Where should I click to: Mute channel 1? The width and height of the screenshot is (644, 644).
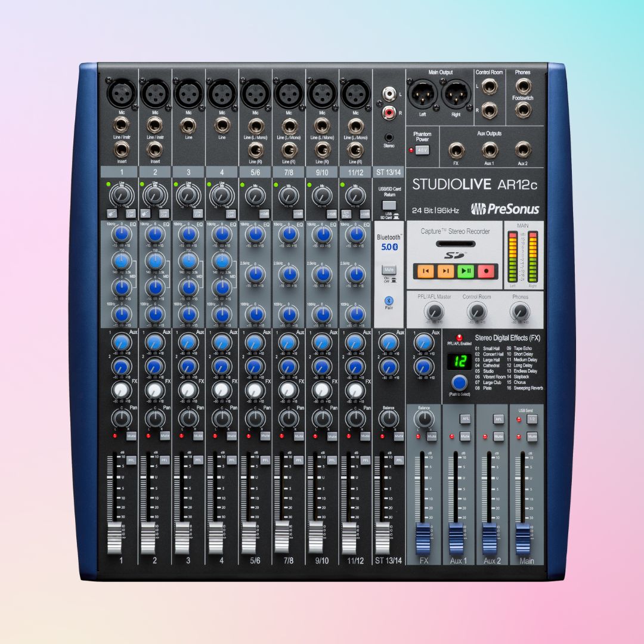pyautogui.click(x=131, y=436)
